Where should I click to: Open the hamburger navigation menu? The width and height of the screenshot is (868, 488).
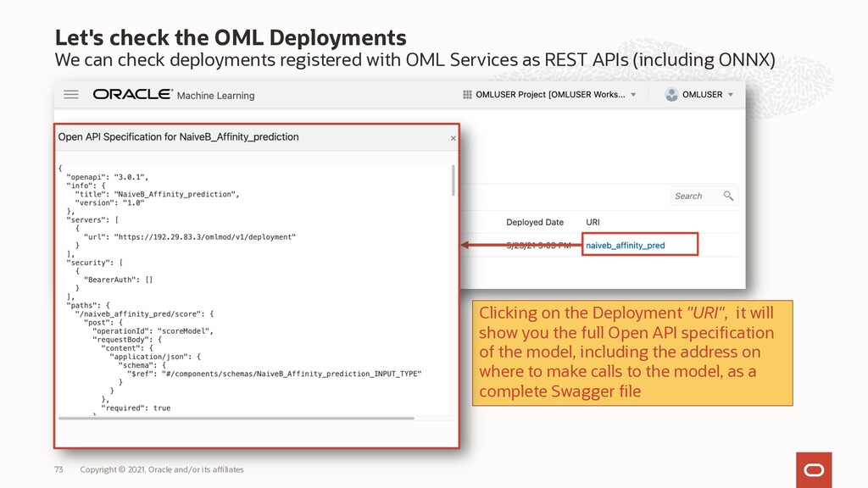[71, 95]
